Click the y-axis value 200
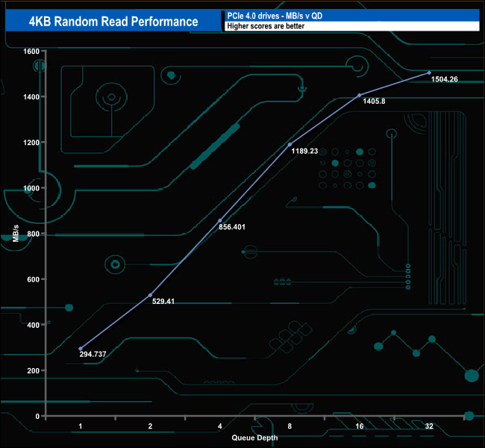This screenshot has height=448, width=485. click(x=34, y=371)
